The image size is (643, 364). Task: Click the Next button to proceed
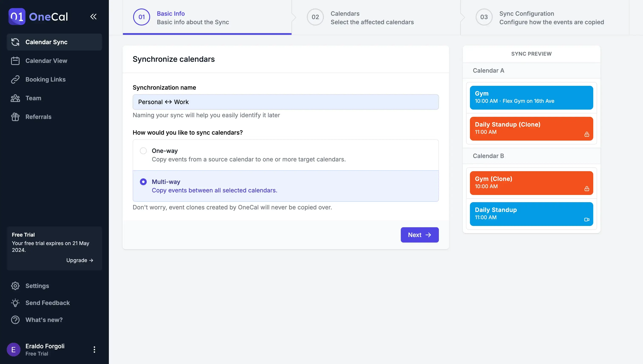[420, 235]
